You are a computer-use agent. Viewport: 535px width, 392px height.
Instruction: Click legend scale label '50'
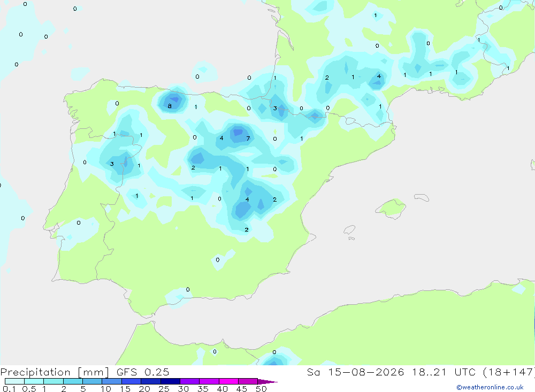coord(261,389)
